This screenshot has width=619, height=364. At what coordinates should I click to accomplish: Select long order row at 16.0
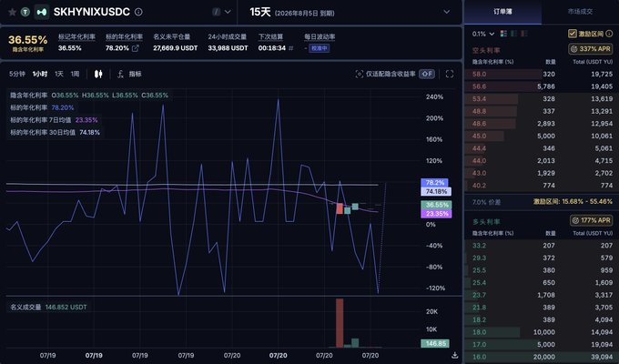[x=542, y=357]
